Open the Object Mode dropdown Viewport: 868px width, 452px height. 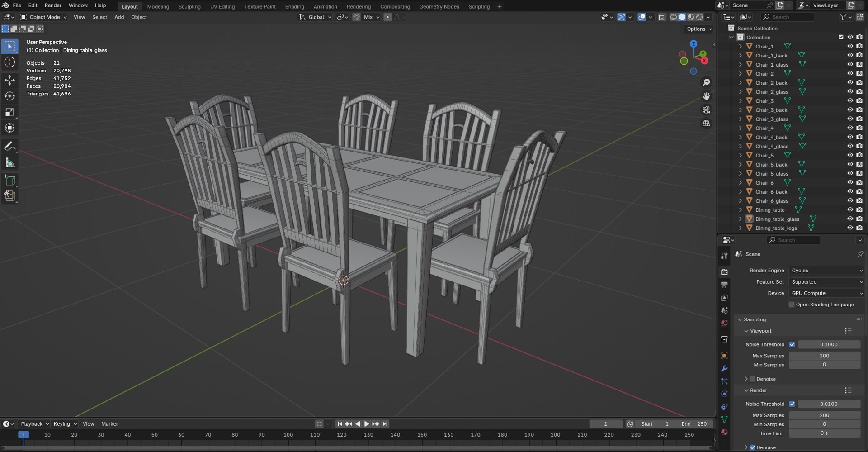pyautogui.click(x=43, y=17)
